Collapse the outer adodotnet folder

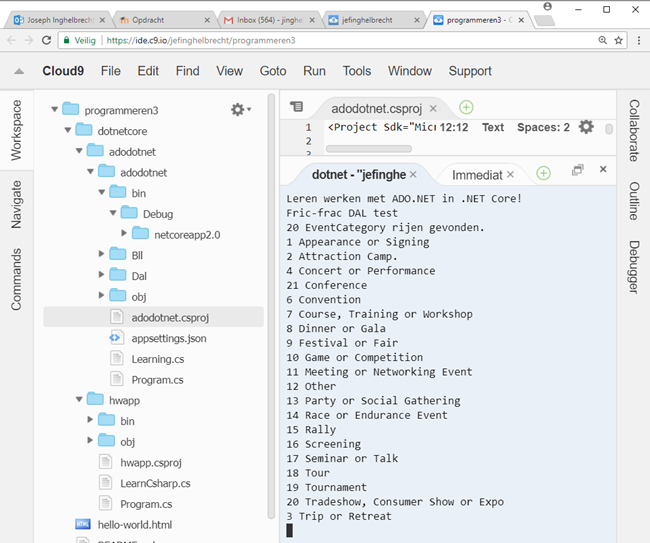pyautogui.click(x=79, y=151)
